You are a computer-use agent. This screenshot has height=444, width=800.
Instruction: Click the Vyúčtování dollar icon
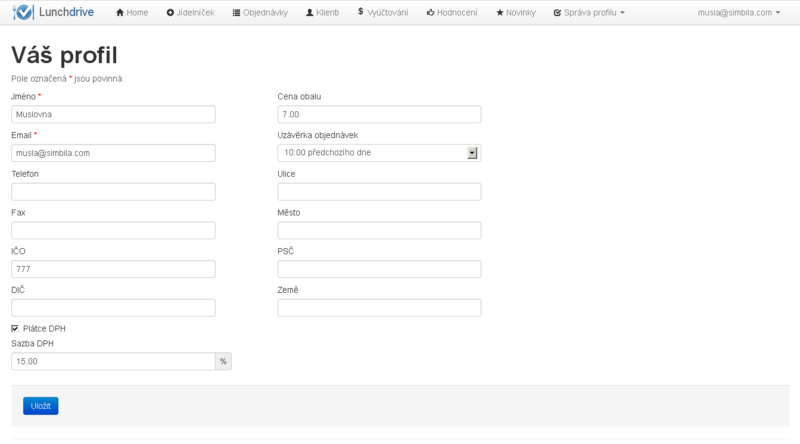pos(360,12)
